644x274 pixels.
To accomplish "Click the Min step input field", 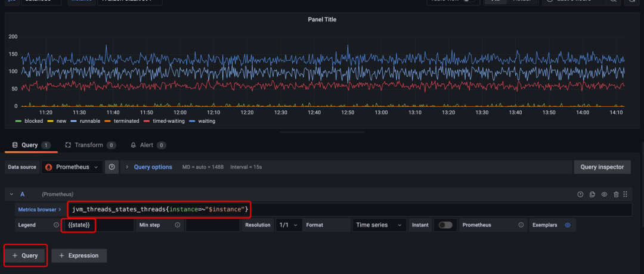I will coord(213,225).
